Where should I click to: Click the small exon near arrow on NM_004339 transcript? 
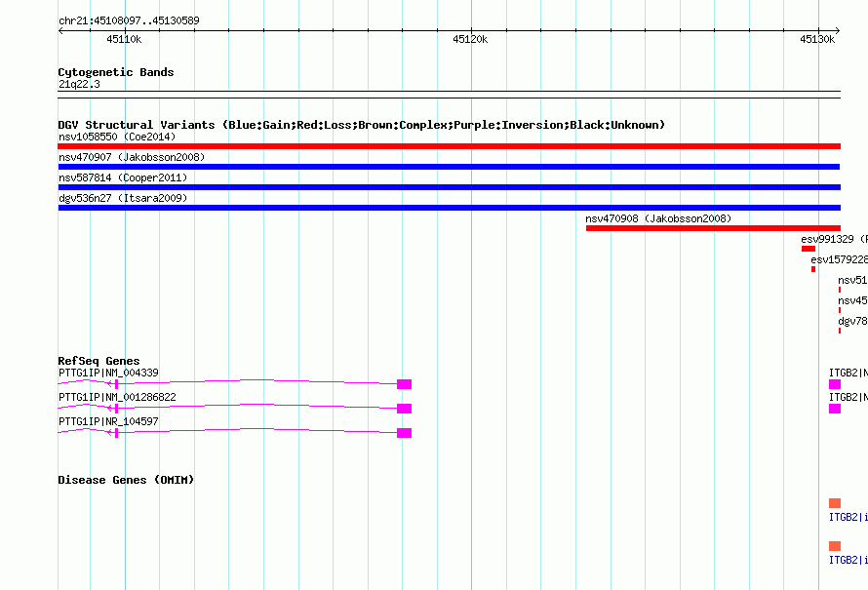(x=116, y=384)
